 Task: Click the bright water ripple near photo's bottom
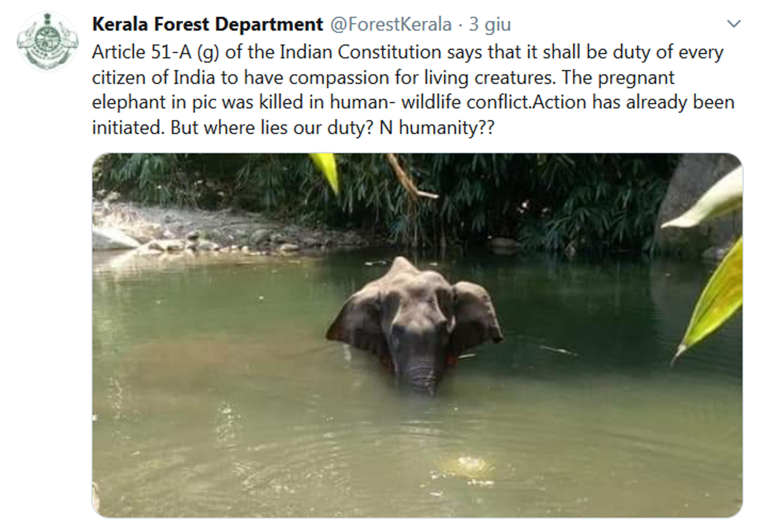pos(467,463)
